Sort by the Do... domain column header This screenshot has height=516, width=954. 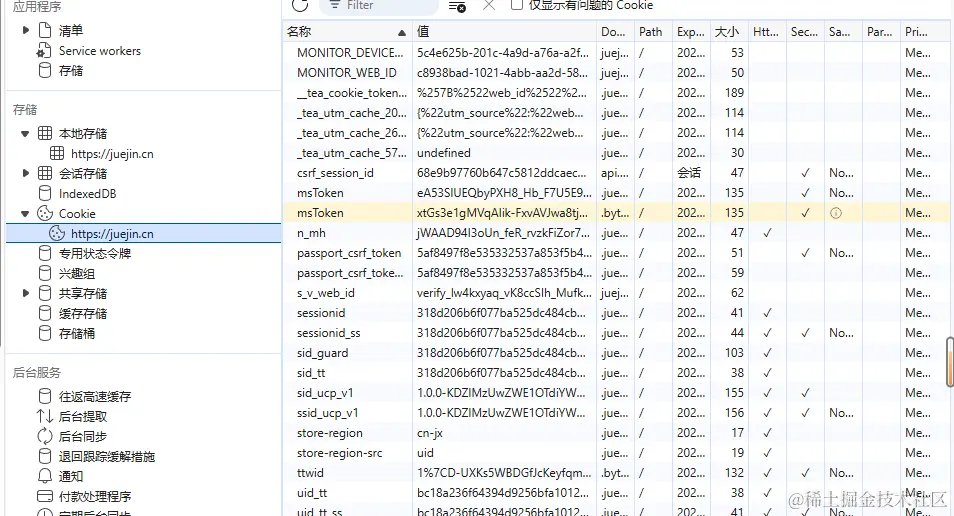(615, 32)
